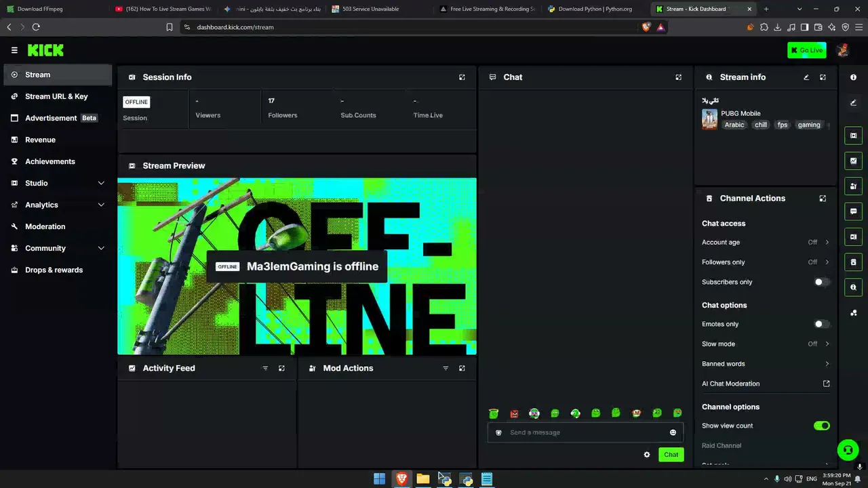The image size is (868, 488).
Task: Edit the Stream info details
Action: tap(806, 77)
